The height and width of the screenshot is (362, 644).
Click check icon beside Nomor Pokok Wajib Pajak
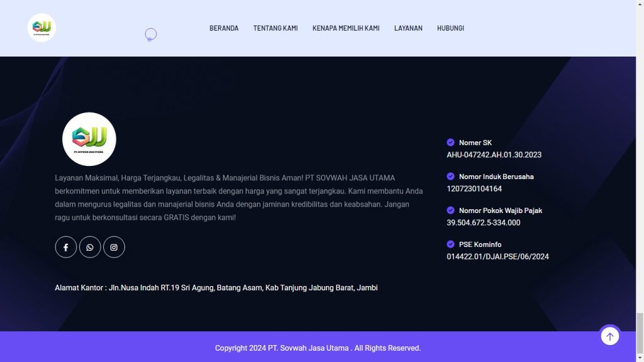[x=450, y=211]
